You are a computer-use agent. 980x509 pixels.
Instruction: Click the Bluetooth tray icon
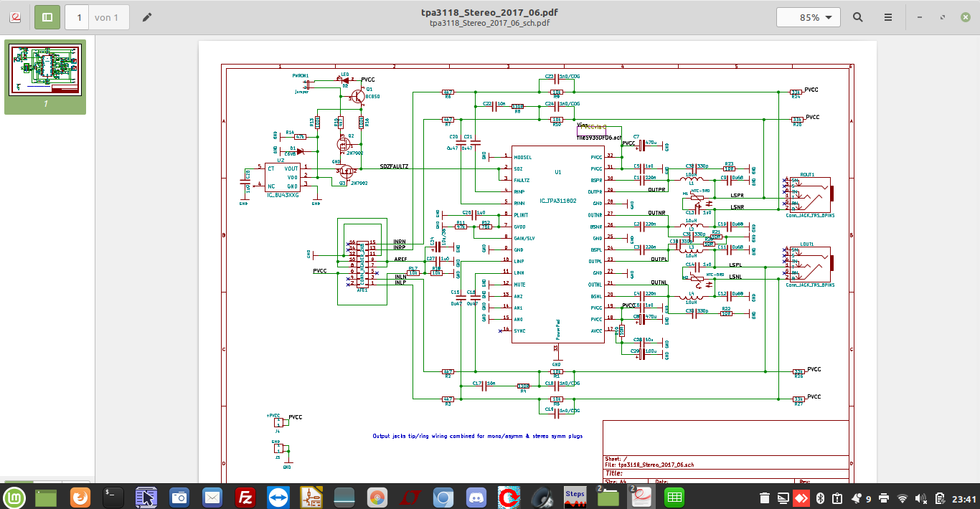tap(819, 498)
